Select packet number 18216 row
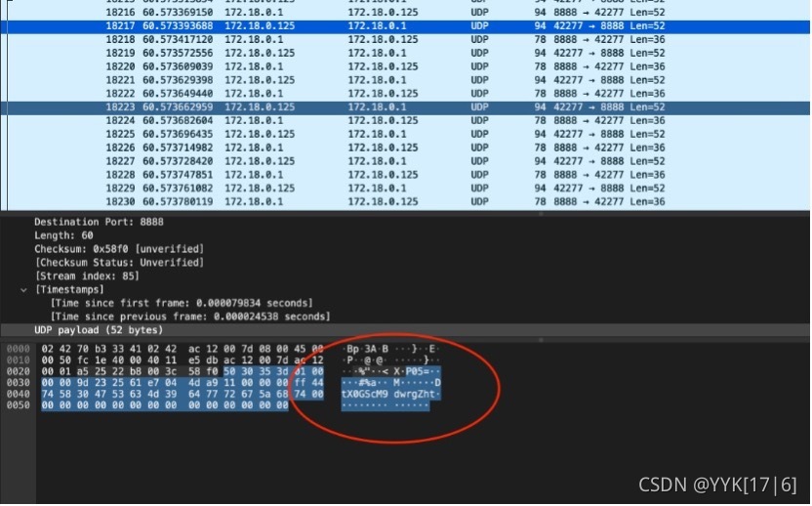Viewport: 812px width, 506px height. point(405,13)
